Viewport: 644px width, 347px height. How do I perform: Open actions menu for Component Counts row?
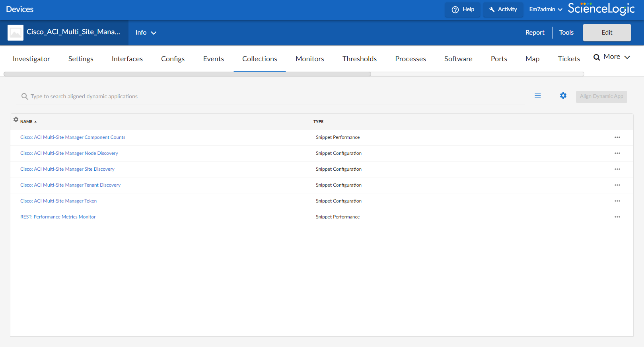pos(617,137)
